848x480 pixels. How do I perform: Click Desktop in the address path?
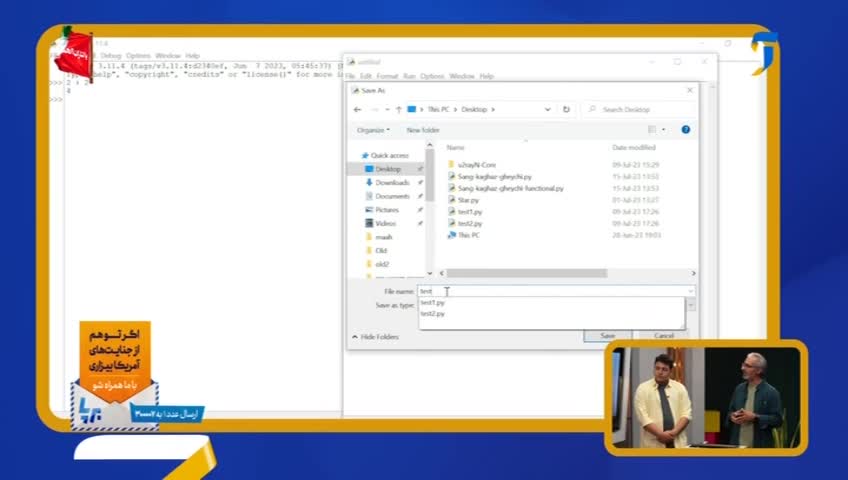(474, 109)
